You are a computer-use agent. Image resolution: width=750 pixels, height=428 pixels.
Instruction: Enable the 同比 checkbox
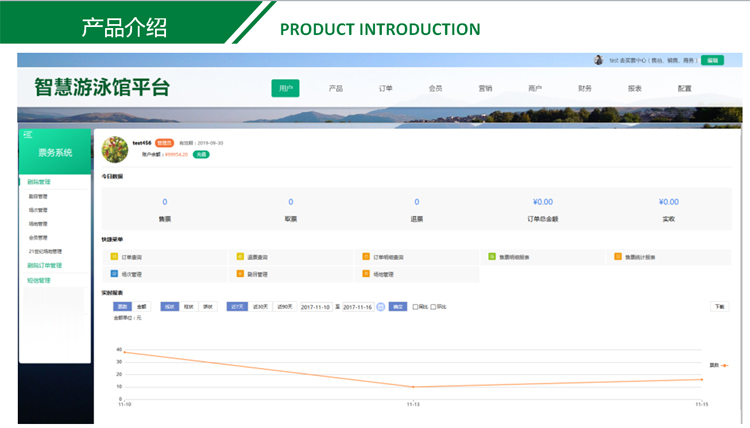point(415,307)
